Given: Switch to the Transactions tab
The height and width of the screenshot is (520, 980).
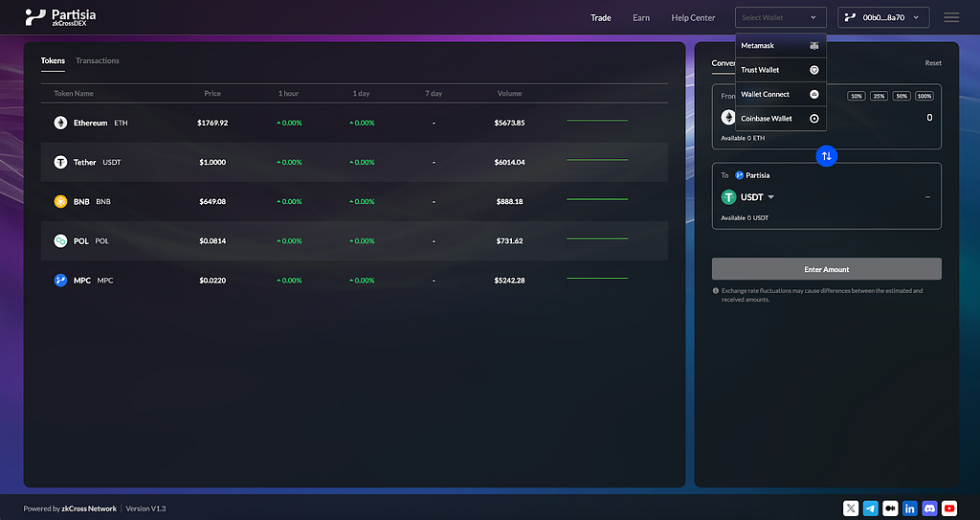Looking at the screenshot, I should [x=98, y=60].
